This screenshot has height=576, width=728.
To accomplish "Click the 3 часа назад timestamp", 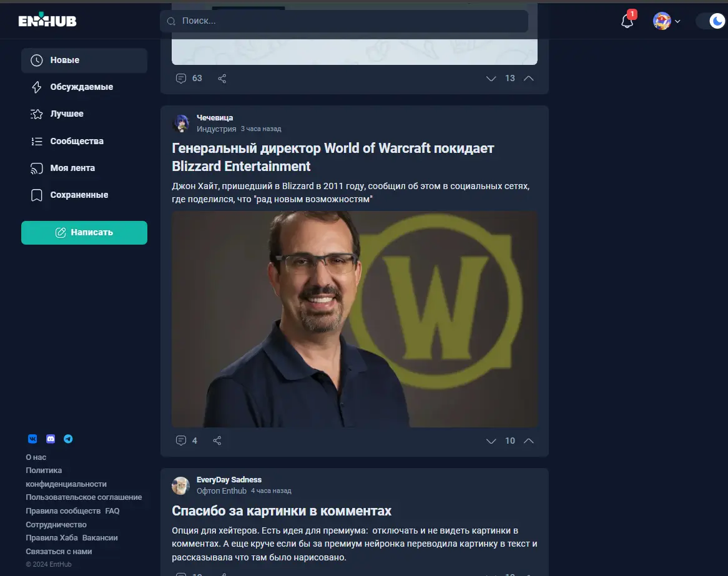I will [261, 129].
